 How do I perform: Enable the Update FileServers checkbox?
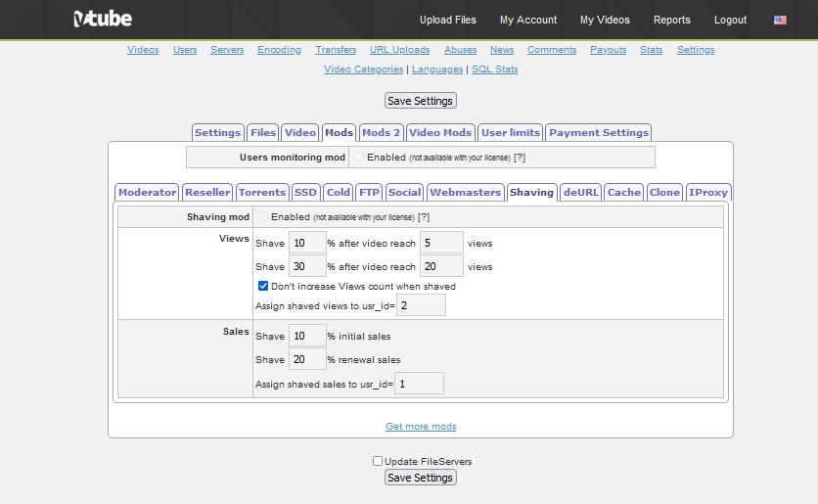point(378,461)
